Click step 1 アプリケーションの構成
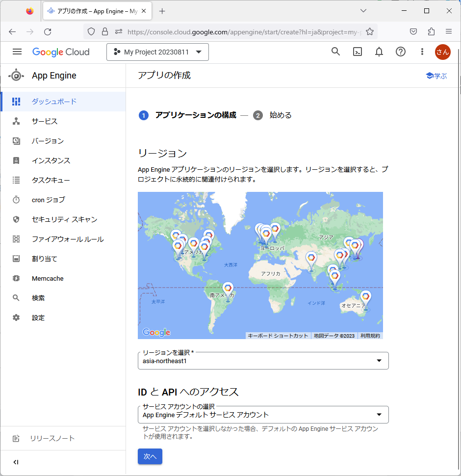 187,115
